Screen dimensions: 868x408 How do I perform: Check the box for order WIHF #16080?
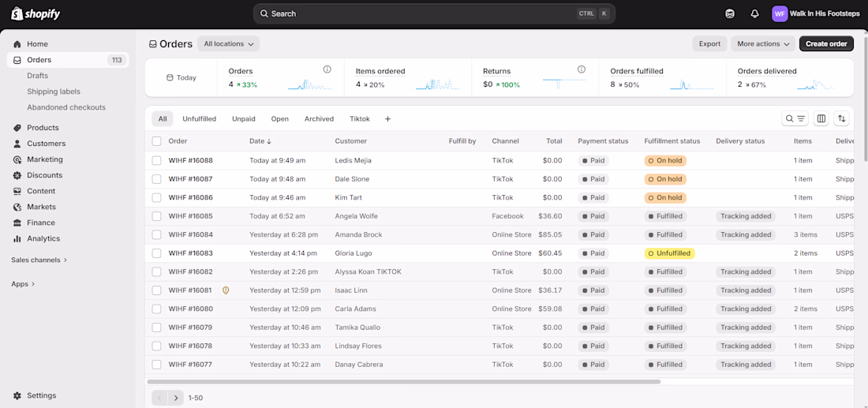pyautogui.click(x=157, y=309)
